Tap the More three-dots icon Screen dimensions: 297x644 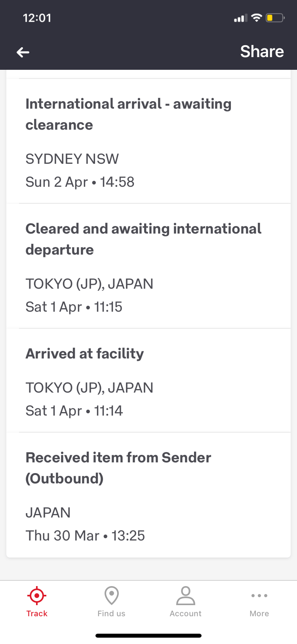point(259,595)
